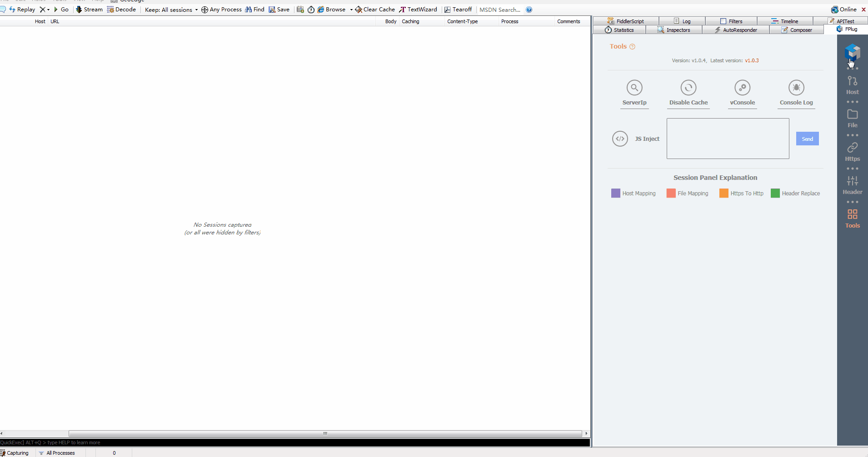Screen dimensions: 868x457
Task: Open Header section in FPlug sidebar
Action: point(853,185)
